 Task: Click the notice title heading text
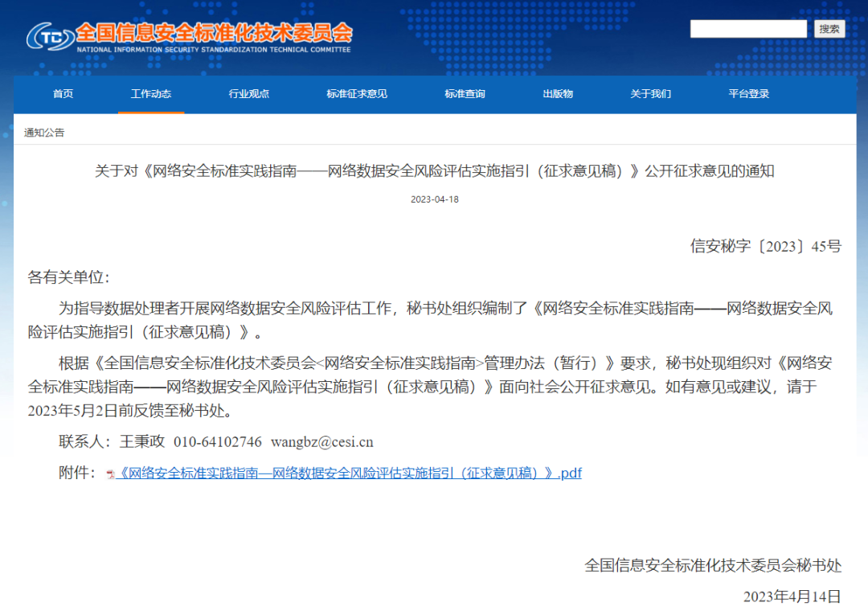click(x=435, y=171)
